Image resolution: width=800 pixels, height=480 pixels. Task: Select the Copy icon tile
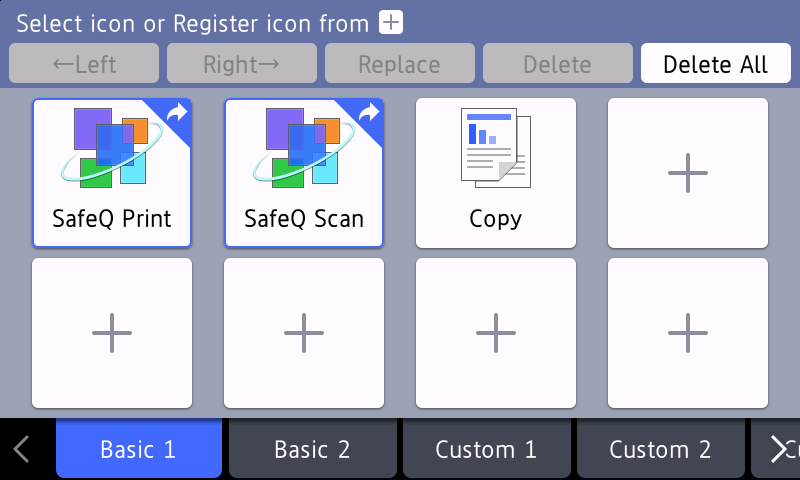click(x=496, y=173)
